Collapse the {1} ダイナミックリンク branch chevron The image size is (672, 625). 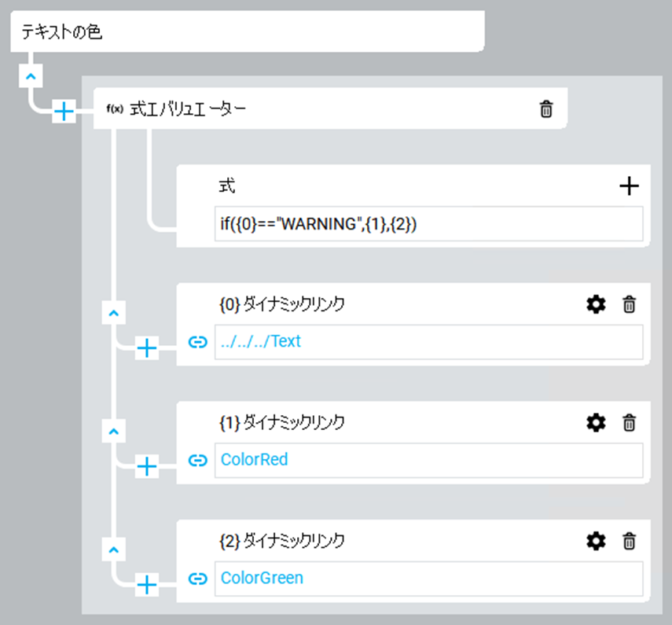[x=114, y=432]
